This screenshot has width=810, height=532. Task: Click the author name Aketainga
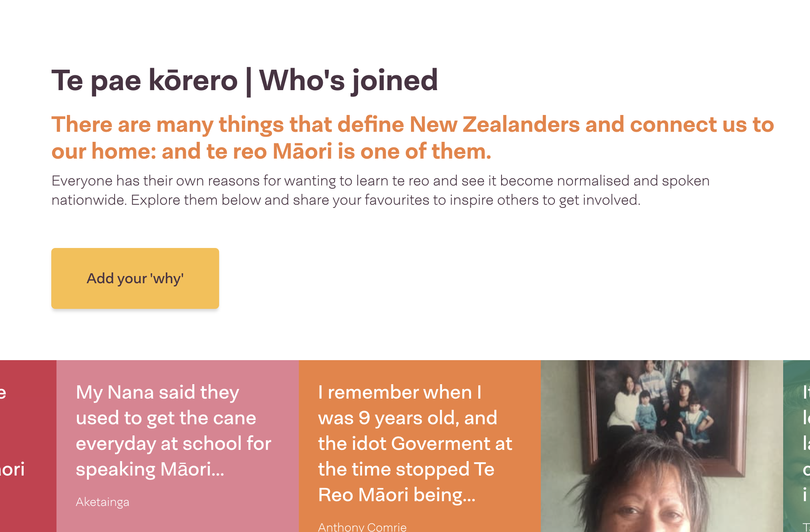(103, 502)
